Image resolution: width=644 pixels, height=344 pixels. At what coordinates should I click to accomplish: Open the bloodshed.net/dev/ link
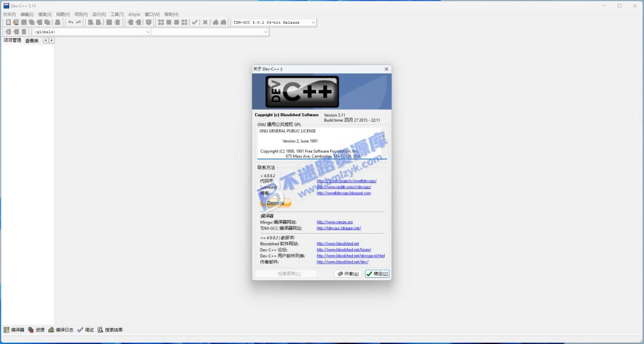[342, 262]
